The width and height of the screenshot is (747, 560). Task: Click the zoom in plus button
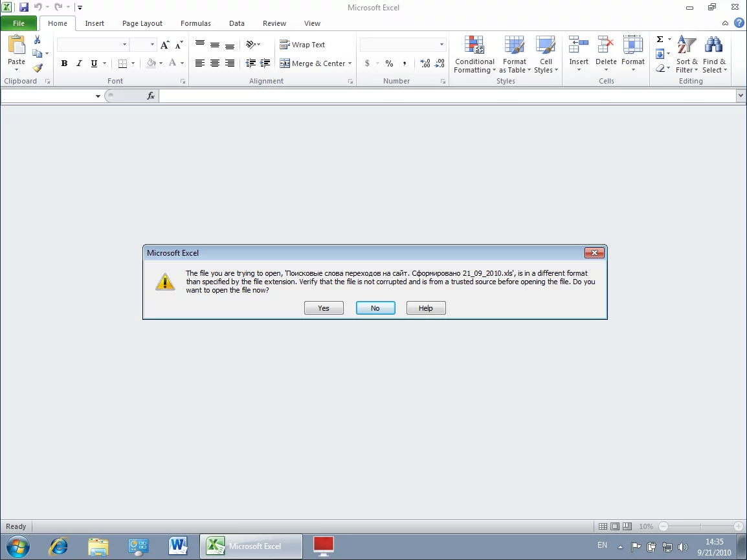739,526
